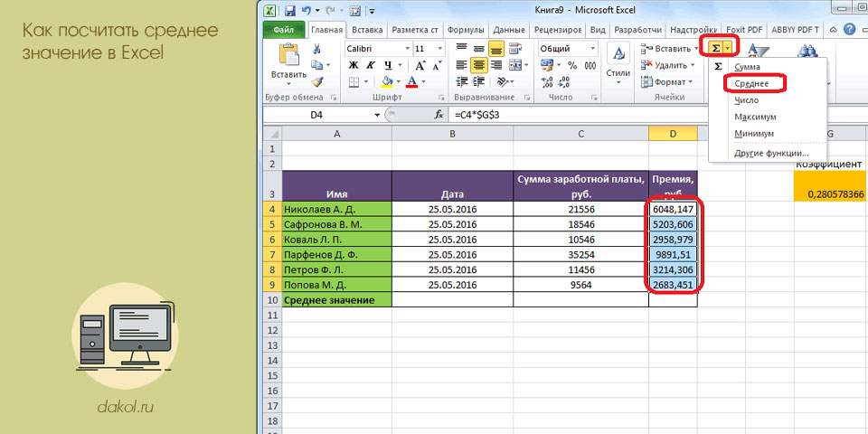Image resolution: width=868 pixels, height=434 pixels.
Task: Open the font size 11 dropdown
Action: 440,49
